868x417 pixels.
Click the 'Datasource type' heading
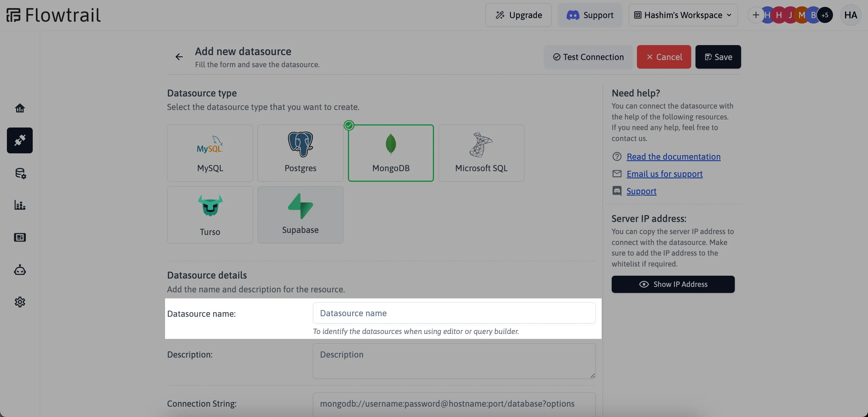pos(202,93)
